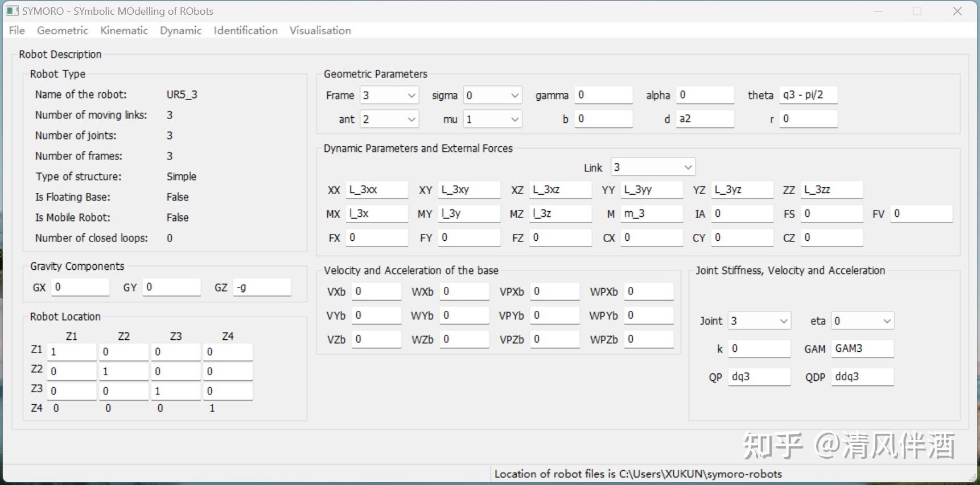Screen dimensions: 980x485
Task: Click the theta input field
Action: point(808,95)
